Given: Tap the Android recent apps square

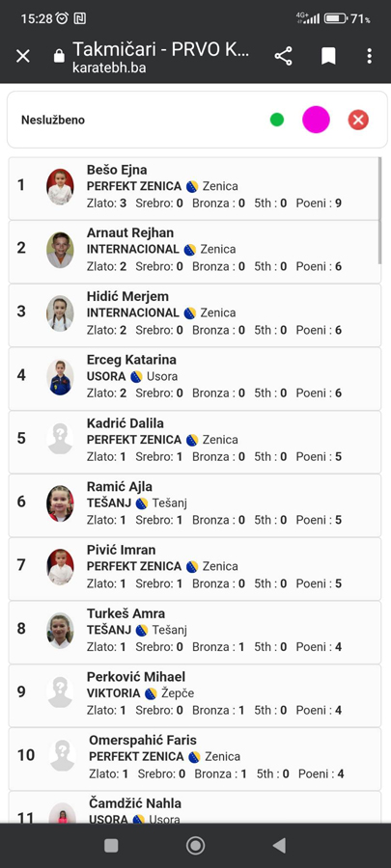Looking at the screenshot, I should coord(111,845).
